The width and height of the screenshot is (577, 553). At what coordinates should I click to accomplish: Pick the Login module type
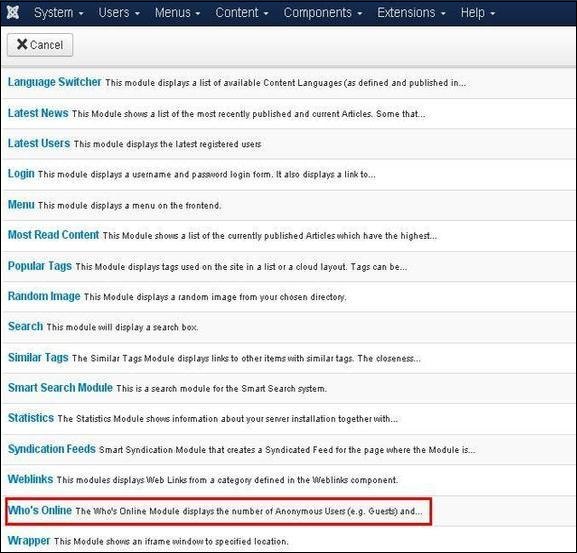(21, 174)
